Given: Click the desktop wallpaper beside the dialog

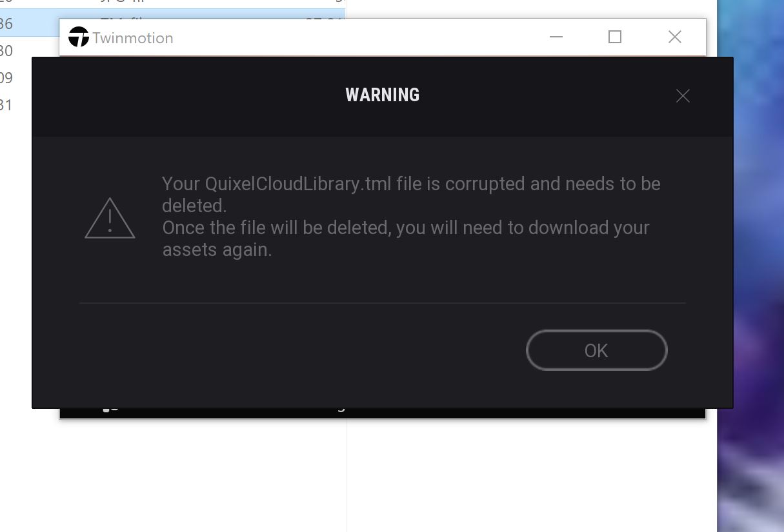Looking at the screenshot, I should click(x=750, y=258).
